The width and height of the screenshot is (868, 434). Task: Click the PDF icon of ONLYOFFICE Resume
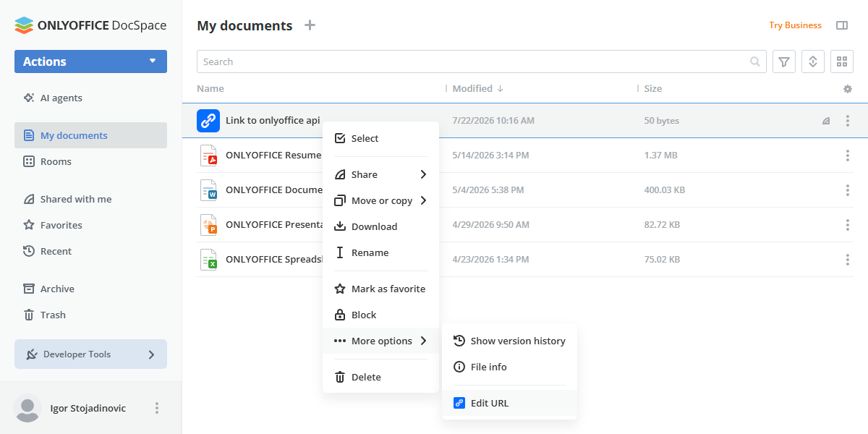point(208,156)
